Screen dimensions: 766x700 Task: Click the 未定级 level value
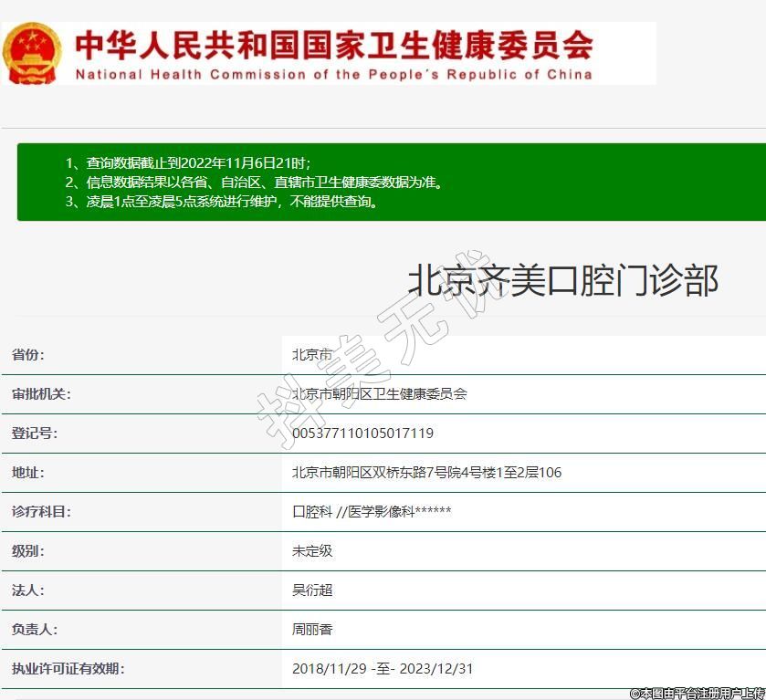[x=312, y=551]
